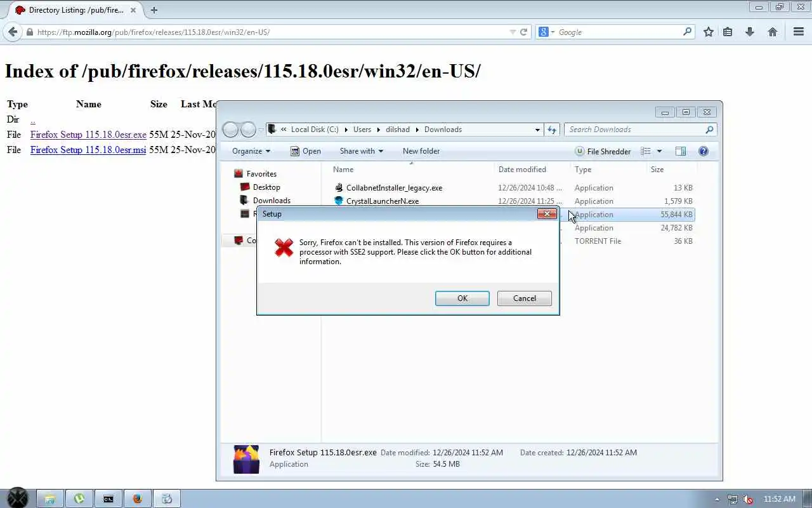Open a new browser tab with plus
This screenshot has width=812, height=508.
pos(154,10)
